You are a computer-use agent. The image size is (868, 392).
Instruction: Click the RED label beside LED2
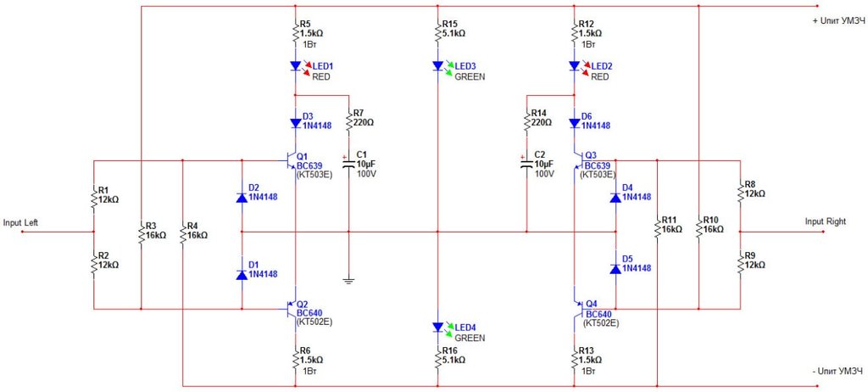[600, 77]
